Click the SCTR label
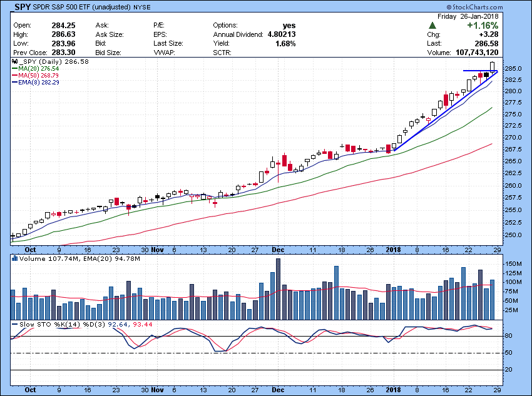532x396 pixels. [222, 53]
